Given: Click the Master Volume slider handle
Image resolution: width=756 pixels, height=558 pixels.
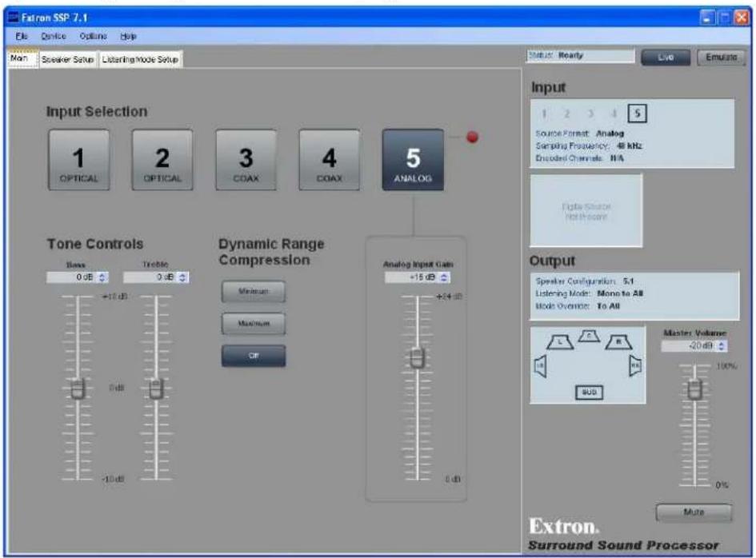Looking at the screenshot, I should [694, 389].
